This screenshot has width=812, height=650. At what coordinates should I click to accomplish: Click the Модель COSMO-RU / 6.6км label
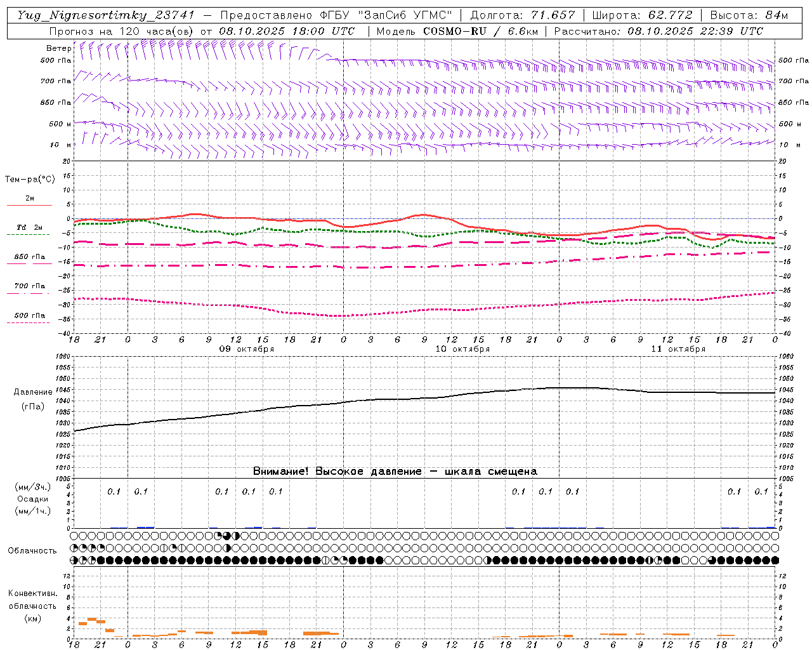(457, 31)
